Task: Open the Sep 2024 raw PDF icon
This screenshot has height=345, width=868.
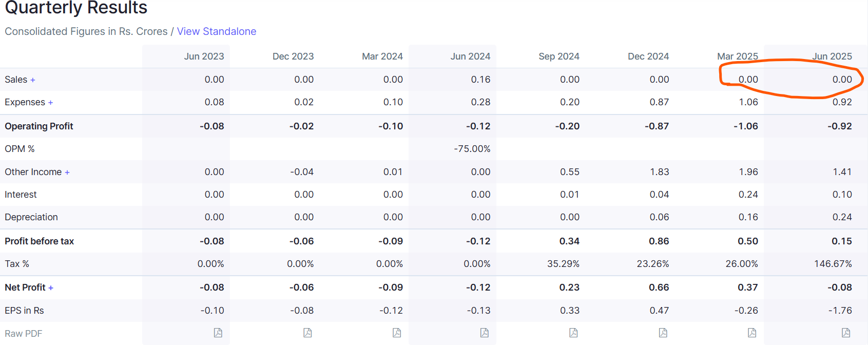Action: pyautogui.click(x=573, y=333)
